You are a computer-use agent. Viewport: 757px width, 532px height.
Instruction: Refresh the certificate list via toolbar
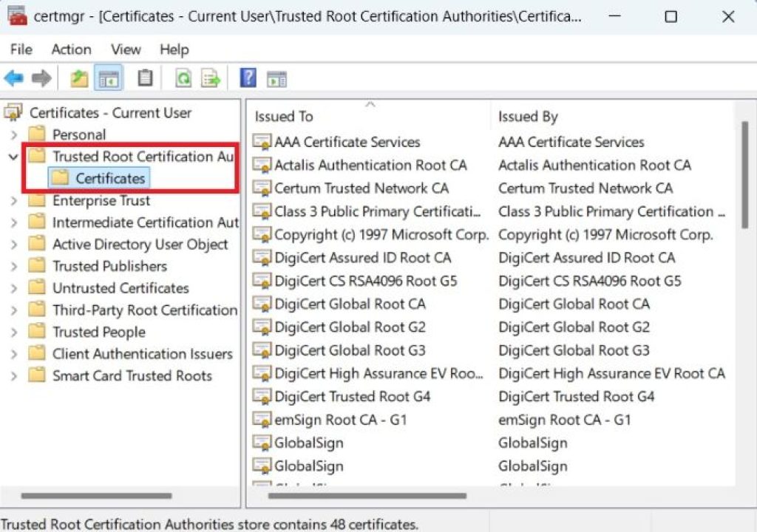183,78
